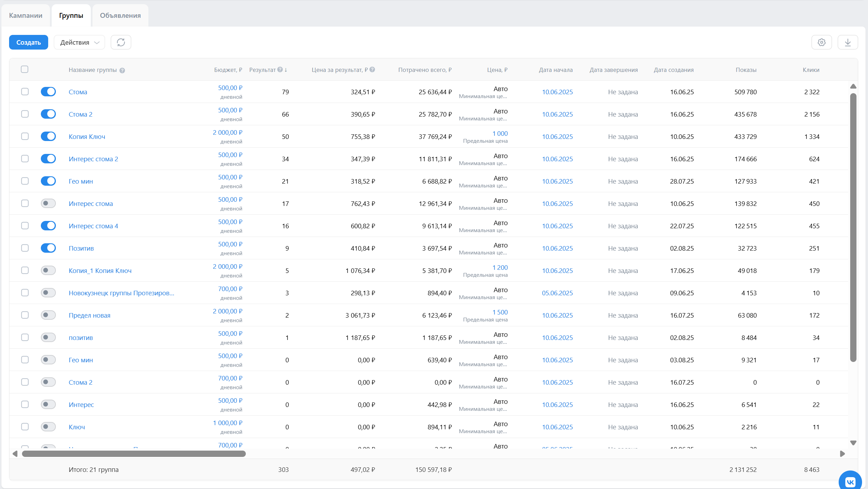
Task: Disable the Стома group toggle
Action: click(x=48, y=92)
